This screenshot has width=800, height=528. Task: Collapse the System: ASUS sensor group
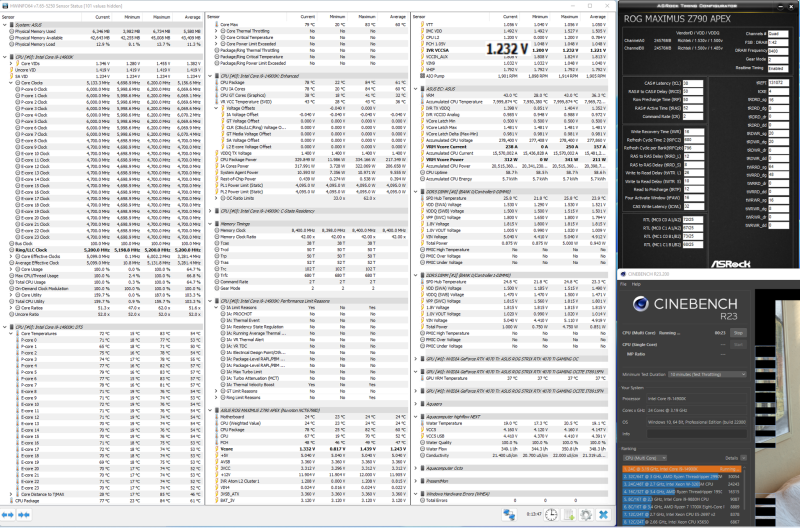[5, 24]
